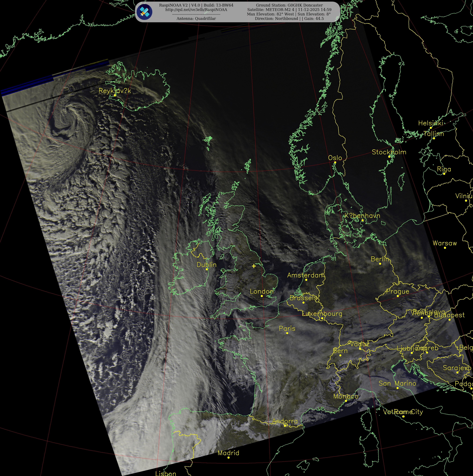The width and height of the screenshot is (473, 476).
Task: Click the Paris city dot marker
Action: [x=287, y=333]
